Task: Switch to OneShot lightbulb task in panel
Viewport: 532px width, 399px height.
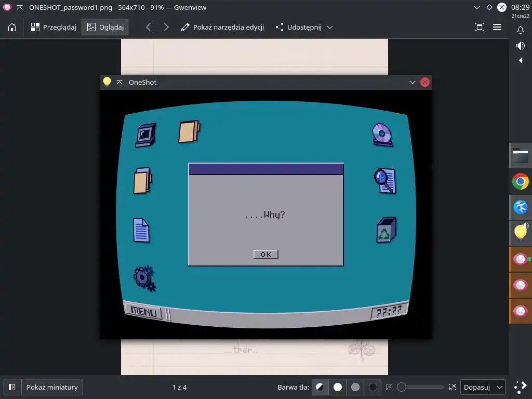Action: point(521,233)
